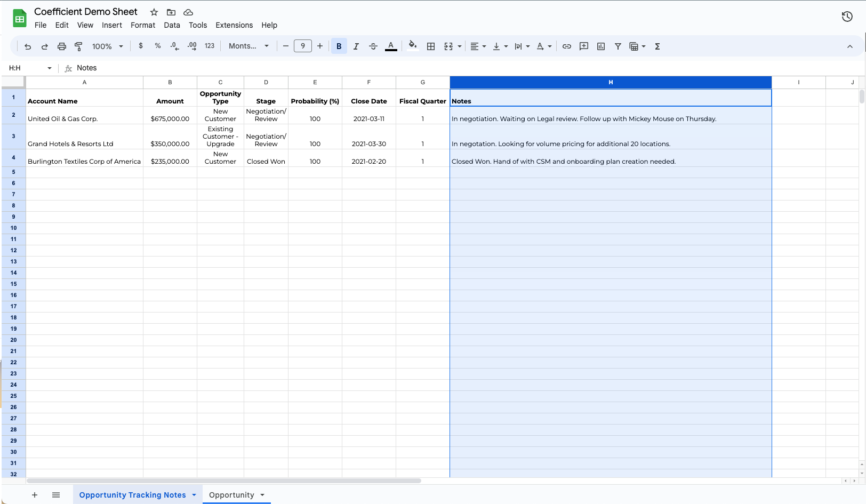866x504 pixels.
Task: Open version history clock icon
Action: [847, 17]
